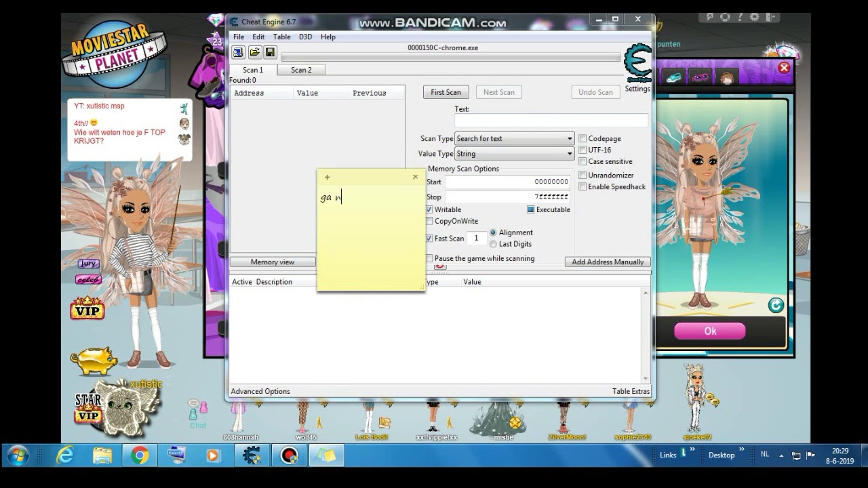
Task: Switch to Cheat Engine taskbar icon
Action: point(252,455)
